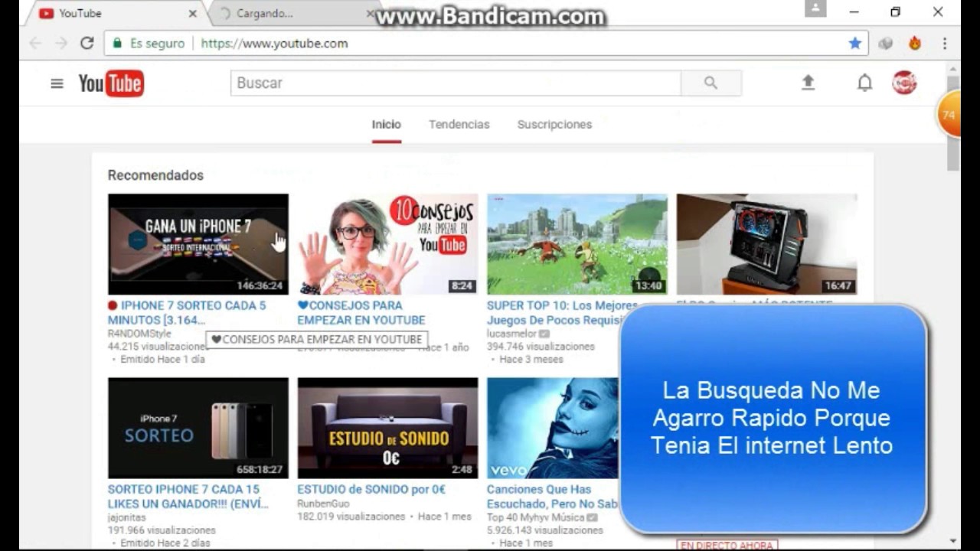Open Canciones Que Has Escuchado title
Image resolution: width=980 pixels, height=551 pixels.
(x=552, y=496)
